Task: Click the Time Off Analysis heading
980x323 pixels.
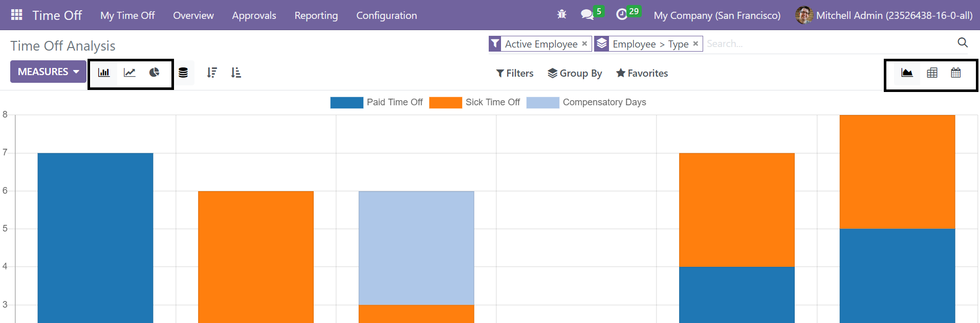Action: pyautogui.click(x=63, y=45)
